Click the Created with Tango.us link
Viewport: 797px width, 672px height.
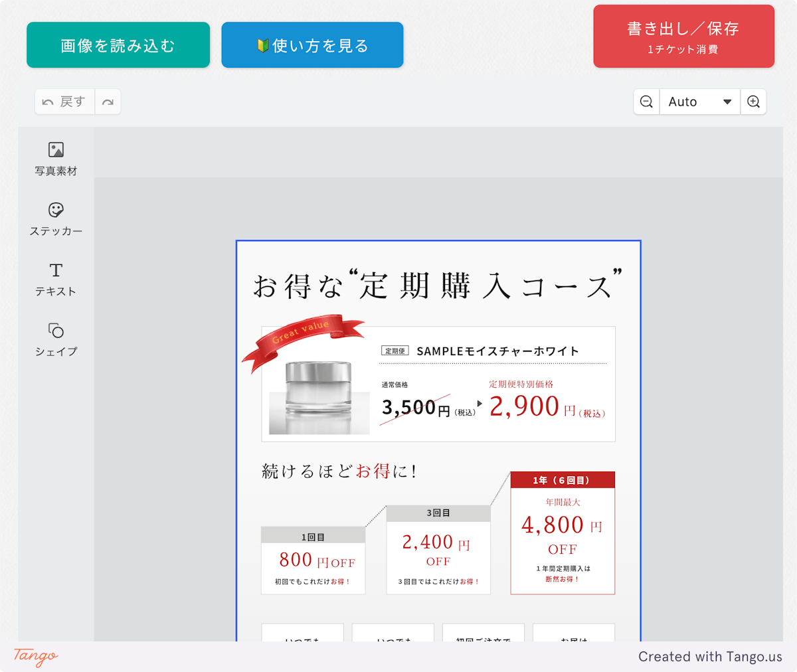pyautogui.click(x=711, y=657)
